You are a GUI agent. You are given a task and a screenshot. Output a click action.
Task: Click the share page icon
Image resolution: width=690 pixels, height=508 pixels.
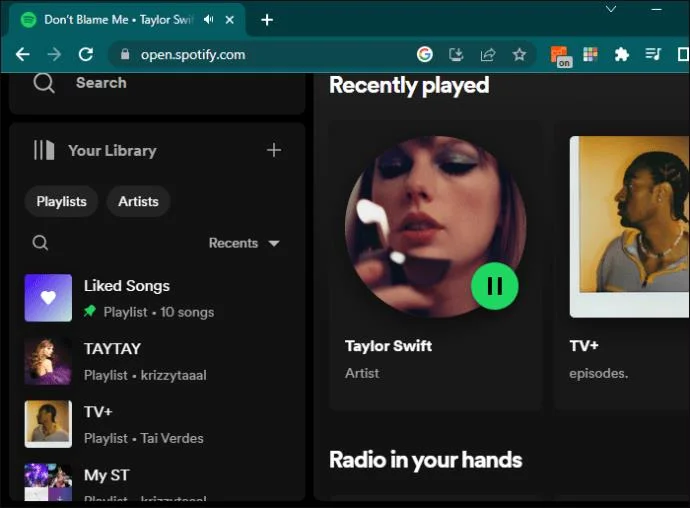pos(488,55)
